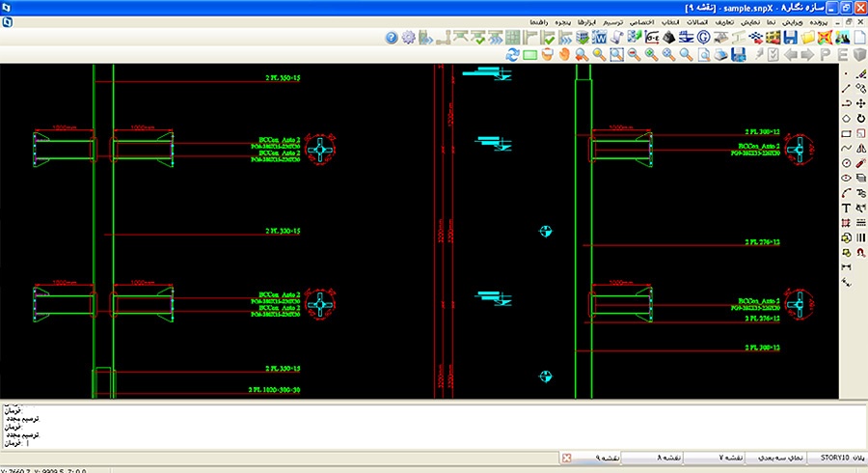Click the blue Refresh arrows icon

(x=512, y=55)
